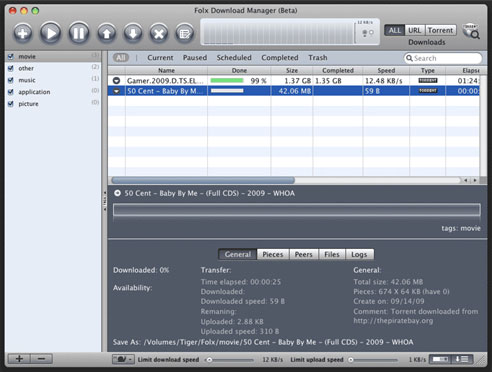Viewport: 492px width, 372px height.
Task: Show Current downloads filter
Action: point(160,58)
